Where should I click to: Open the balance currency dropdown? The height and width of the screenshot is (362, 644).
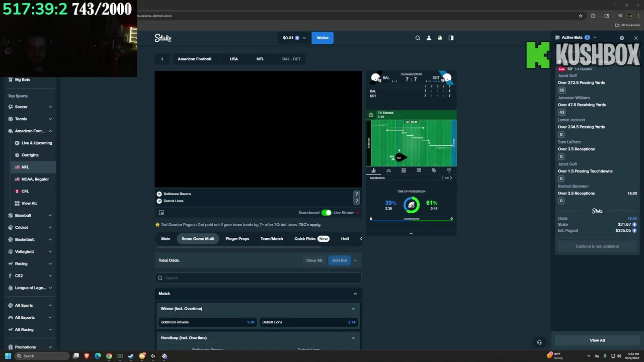pyautogui.click(x=294, y=38)
